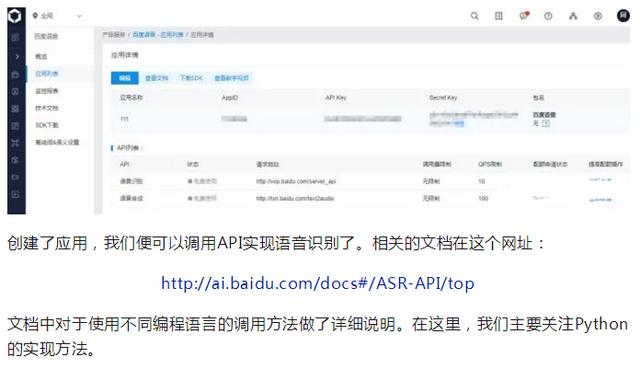The width and height of the screenshot is (640, 369).
Task: Open 监控报表 in the side menu
Action: click(47, 91)
